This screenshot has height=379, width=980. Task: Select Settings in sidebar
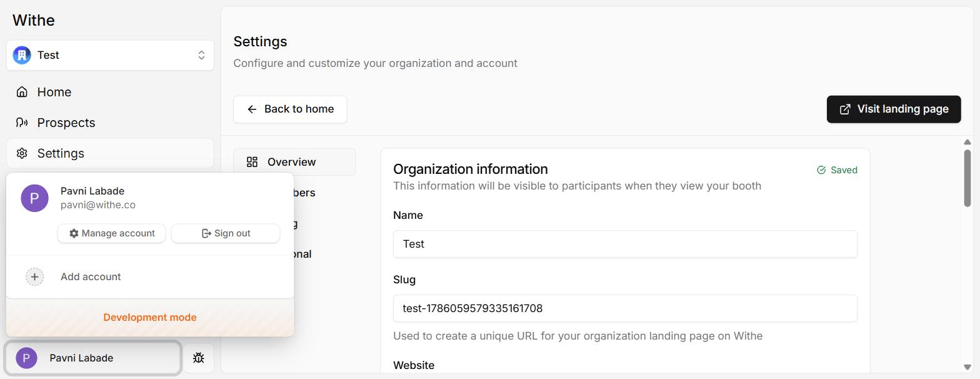point(110,153)
